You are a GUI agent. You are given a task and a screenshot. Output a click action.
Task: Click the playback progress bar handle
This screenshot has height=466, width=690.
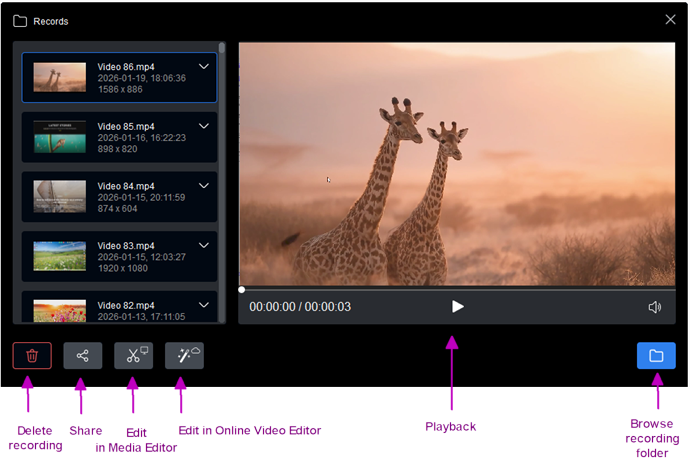(x=242, y=290)
